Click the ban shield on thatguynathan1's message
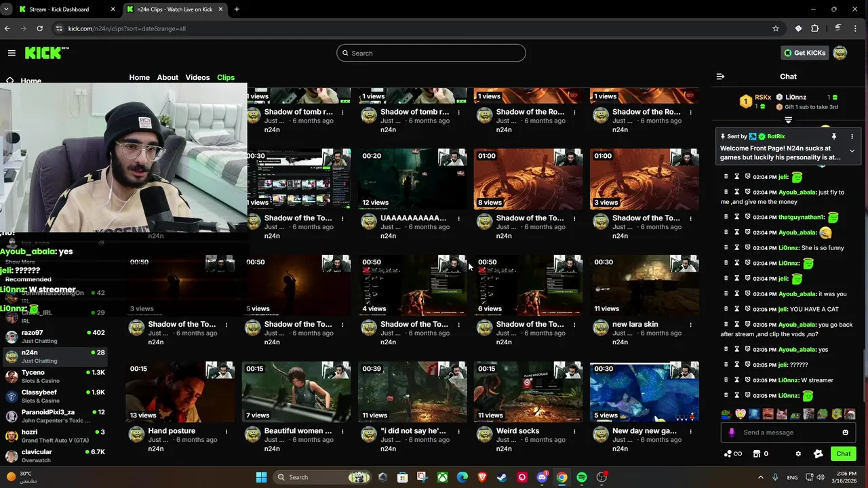868x488 pixels. pos(747,217)
